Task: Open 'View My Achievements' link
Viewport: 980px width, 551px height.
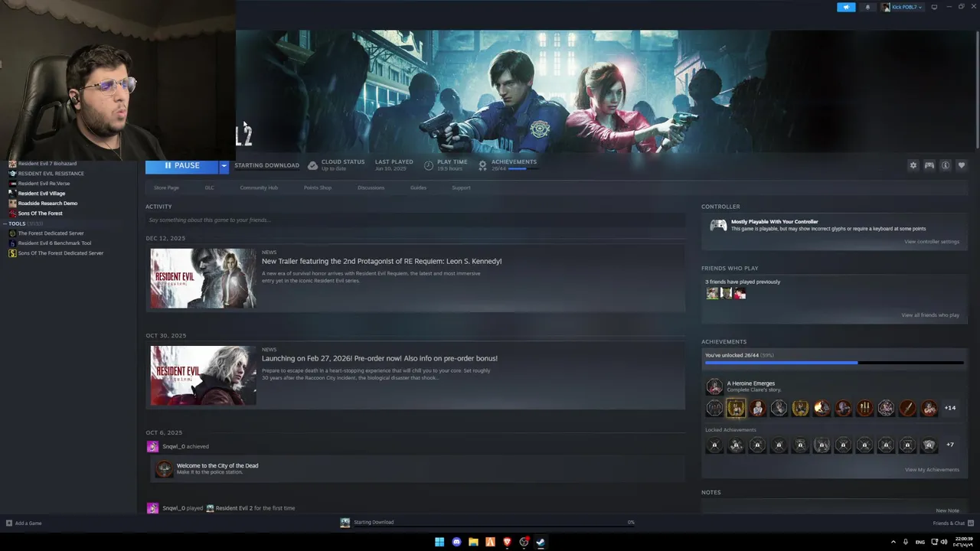Action: (x=932, y=470)
